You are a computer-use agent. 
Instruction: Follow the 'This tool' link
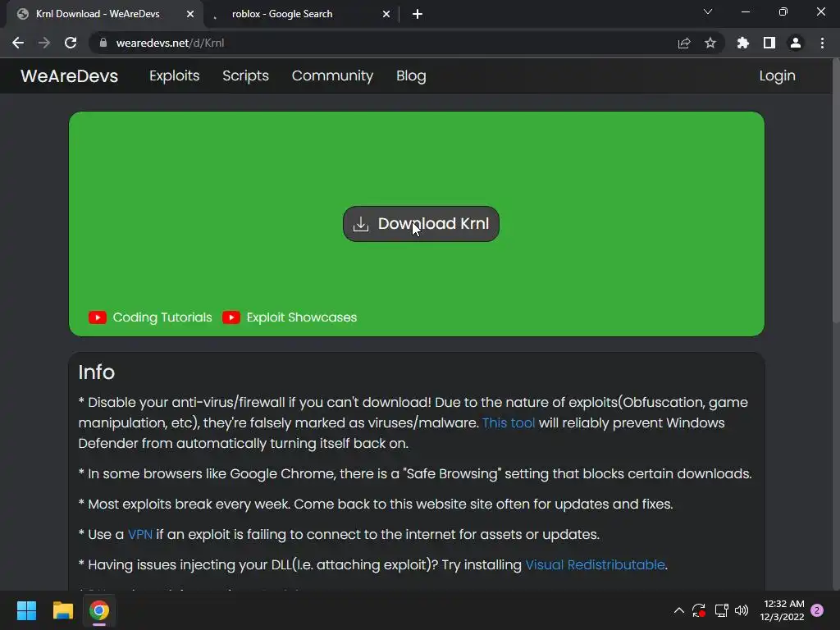point(509,422)
